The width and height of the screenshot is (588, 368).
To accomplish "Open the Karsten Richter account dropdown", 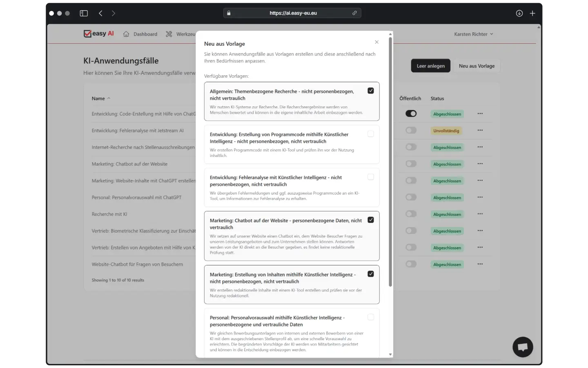I will pos(473,34).
